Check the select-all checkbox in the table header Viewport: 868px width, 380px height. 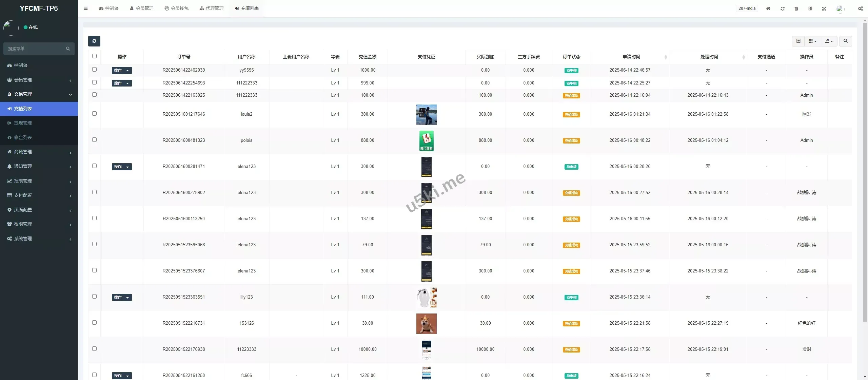tap(94, 56)
